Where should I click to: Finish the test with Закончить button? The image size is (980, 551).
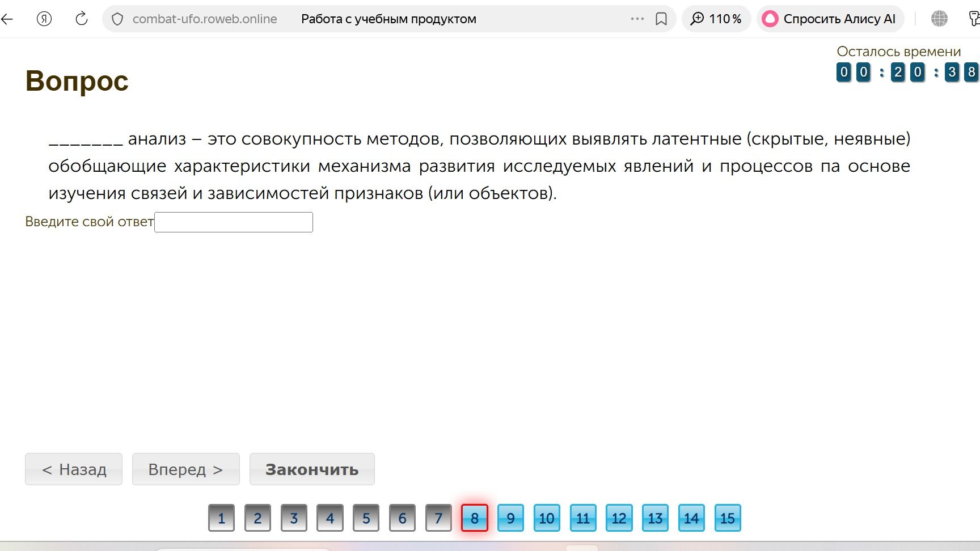click(312, 469)
